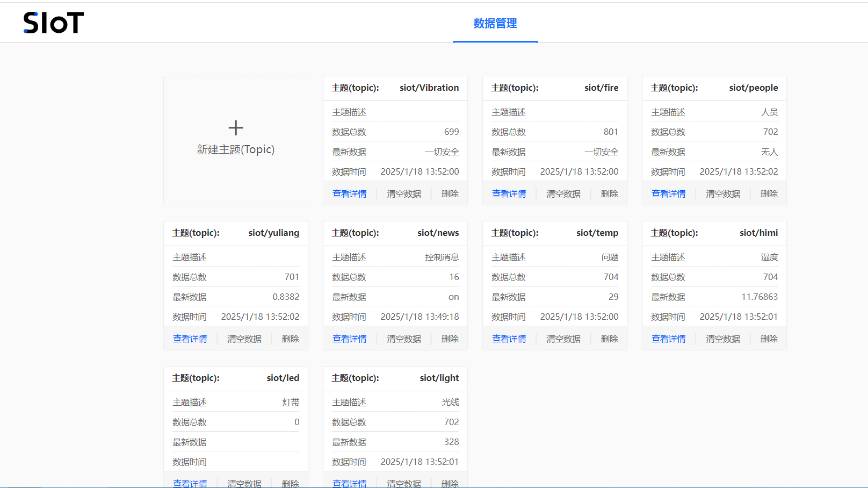View details of siot/yuliang topic
This screenshot has height=488, width=868.
(x=190, y=339)
